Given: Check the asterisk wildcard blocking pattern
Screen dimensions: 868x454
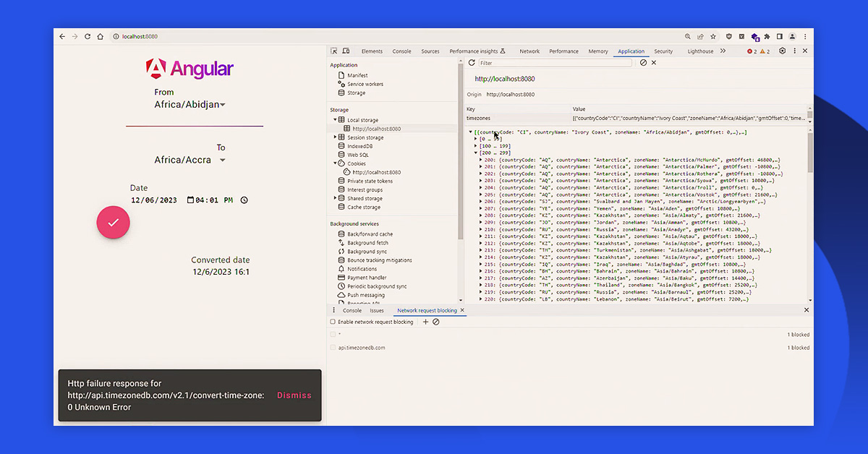Looking at the screenshot, I should pyautogui.click(x=333, y=335).
